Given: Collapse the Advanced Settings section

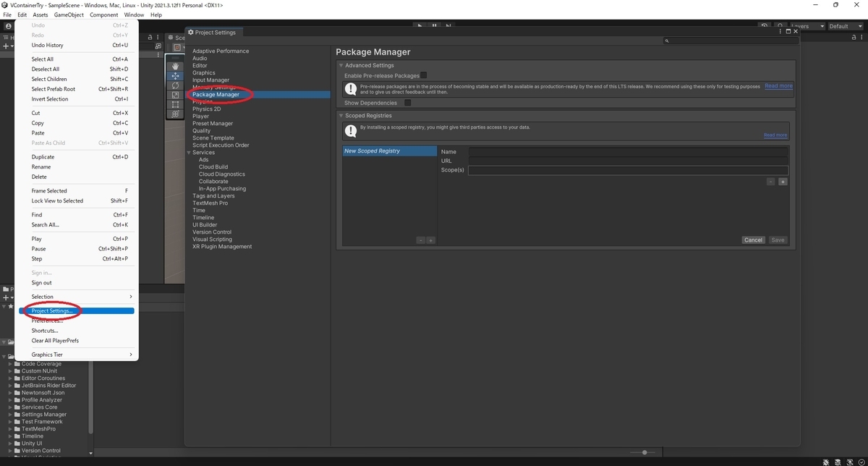Looking at the screenshot, I should pos(341,65).
